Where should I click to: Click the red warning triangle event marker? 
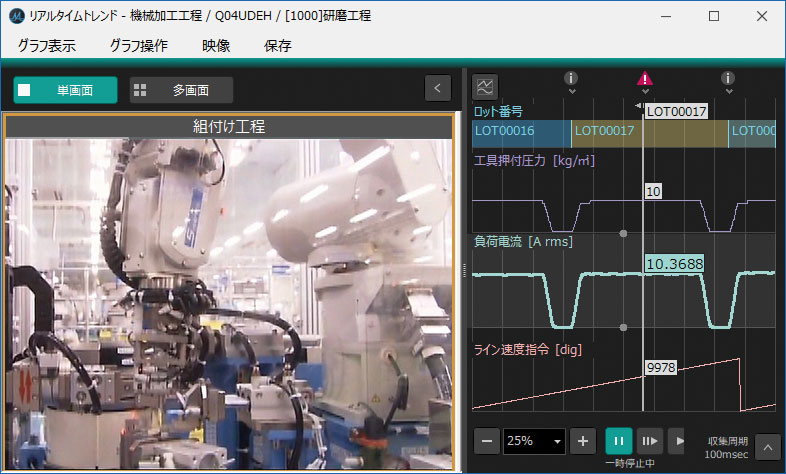[x=645, y=79]
